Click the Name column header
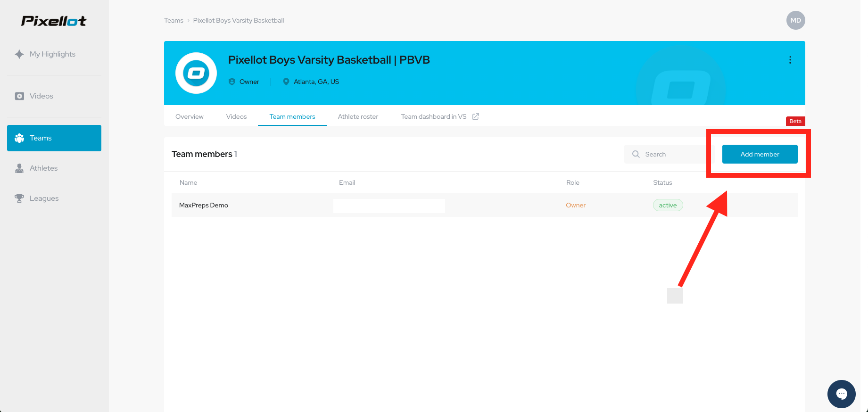The image size is (868, 412). 188,182
